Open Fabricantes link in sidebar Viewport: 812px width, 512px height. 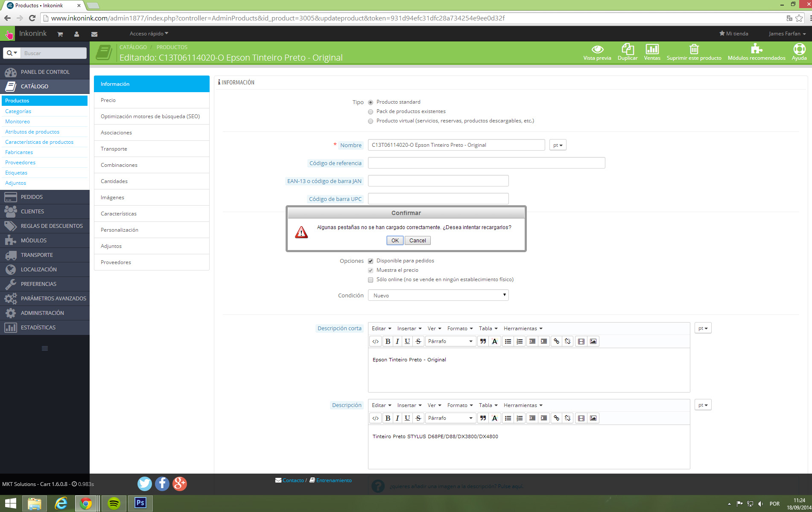tap(19, 152)
